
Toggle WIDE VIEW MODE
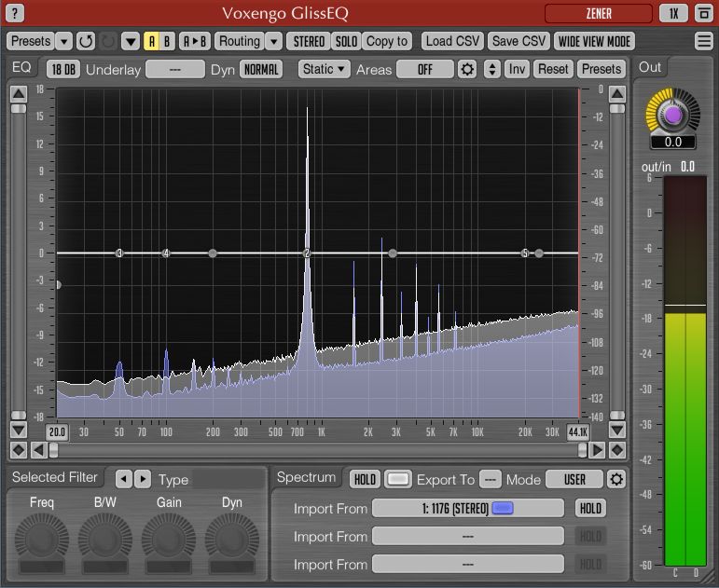click(594, 41)
